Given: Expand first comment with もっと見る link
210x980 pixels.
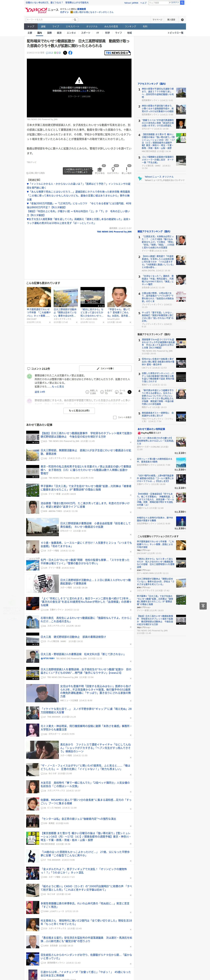Looking at the screenshot, I should click(58, 386).
